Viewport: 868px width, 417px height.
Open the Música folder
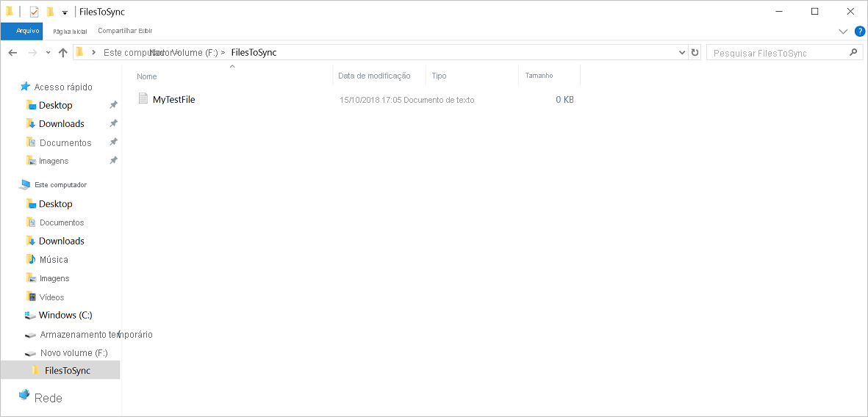pyautogui.click(x=54, y=259)
